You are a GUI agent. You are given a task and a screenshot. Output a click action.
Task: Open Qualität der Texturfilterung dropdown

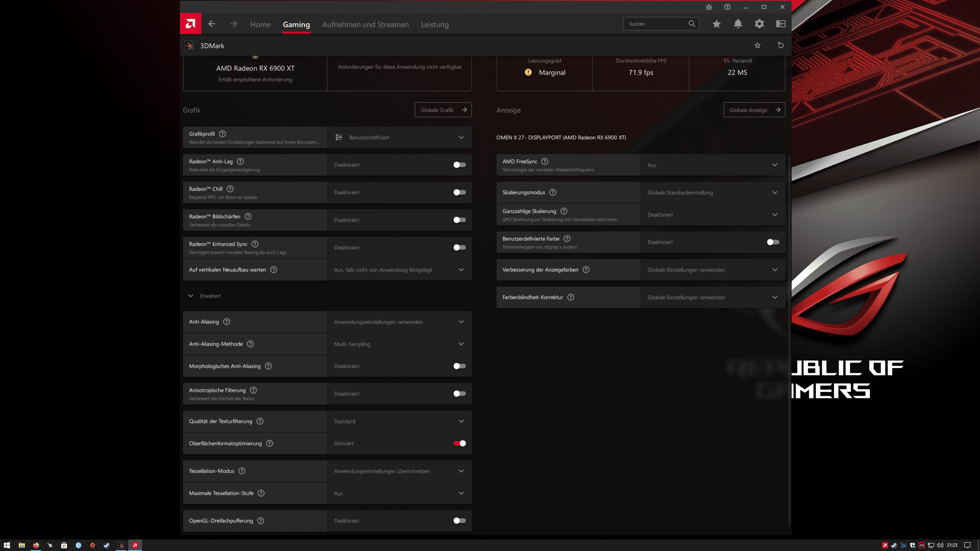click(x=400, y=421)
